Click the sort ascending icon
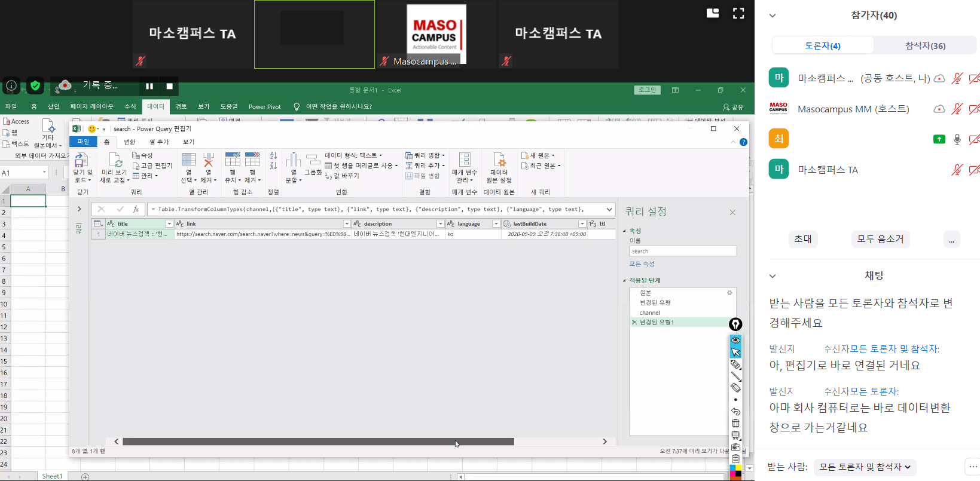 point(273,155)
